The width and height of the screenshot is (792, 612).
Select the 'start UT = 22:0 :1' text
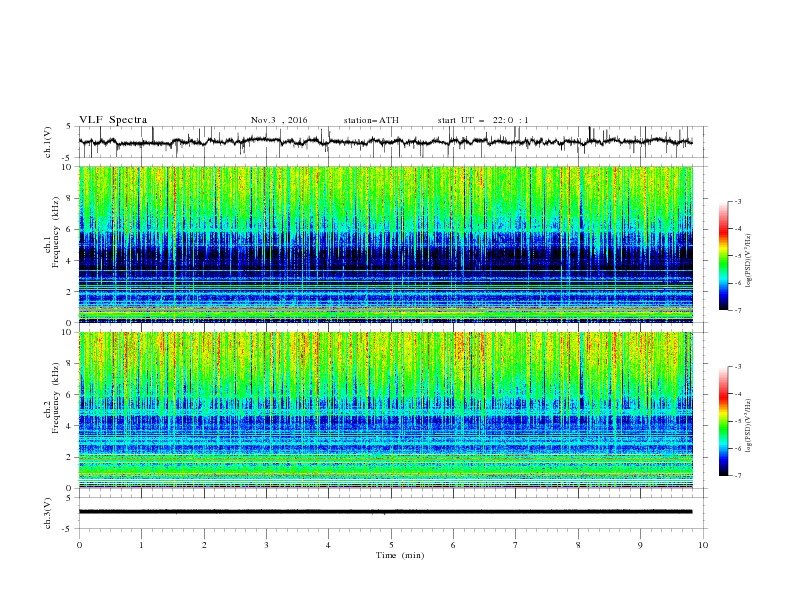(483, 120)
